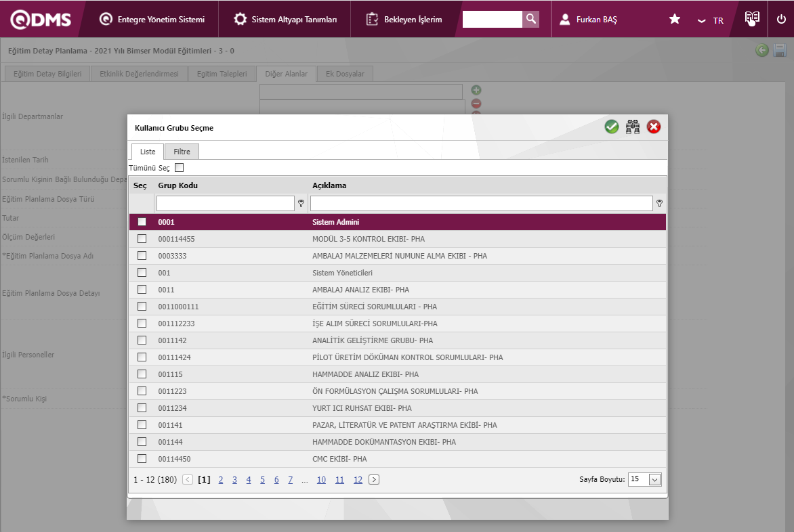Viewport: 794px width, 532px height.
Task: Switch to the Filtre tab
Action: [x=182, y=152]
